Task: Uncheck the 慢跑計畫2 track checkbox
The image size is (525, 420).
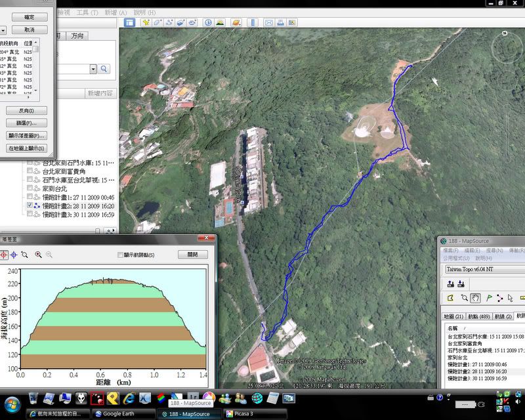Action: (29, 205)
